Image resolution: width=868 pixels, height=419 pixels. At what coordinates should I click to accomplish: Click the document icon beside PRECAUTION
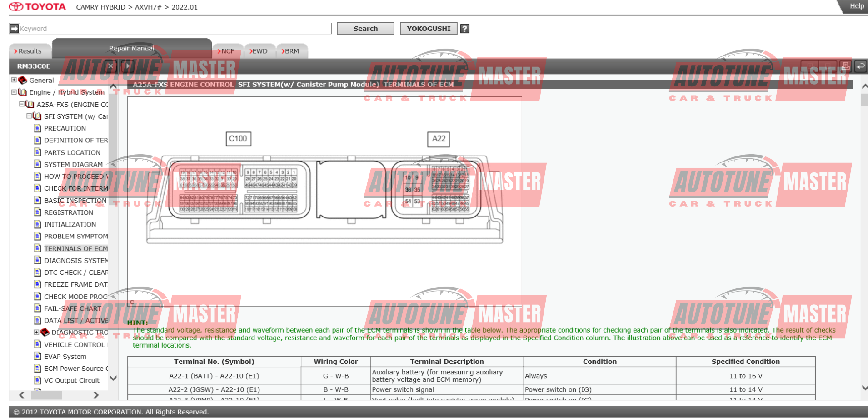pos(38,128)
